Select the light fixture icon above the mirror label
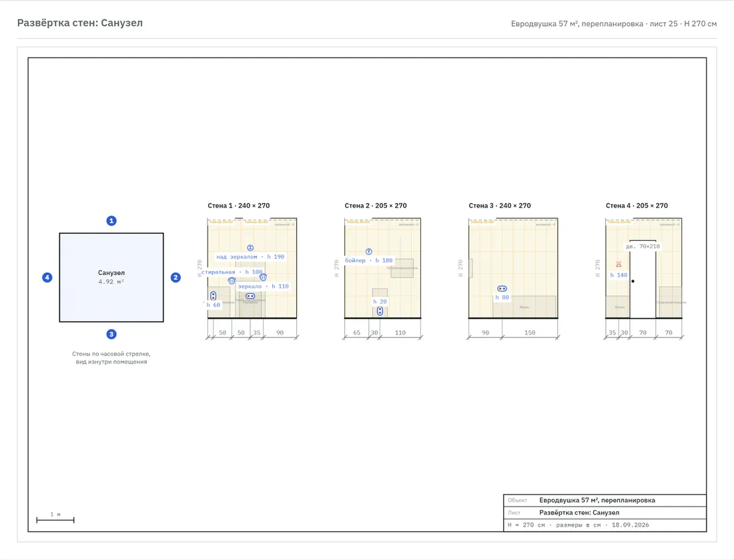 point(250,248)
